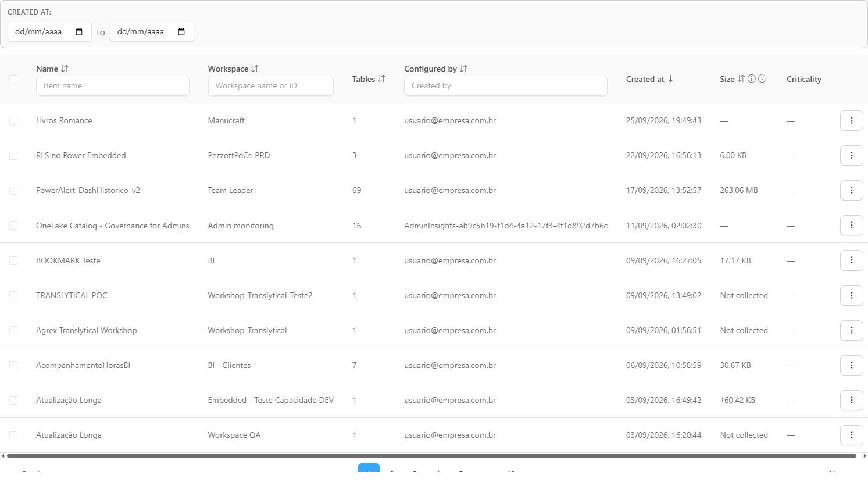868x486 pixels.
Task: Click the "Manucraft" workspace cell
Action: [226, 120]
